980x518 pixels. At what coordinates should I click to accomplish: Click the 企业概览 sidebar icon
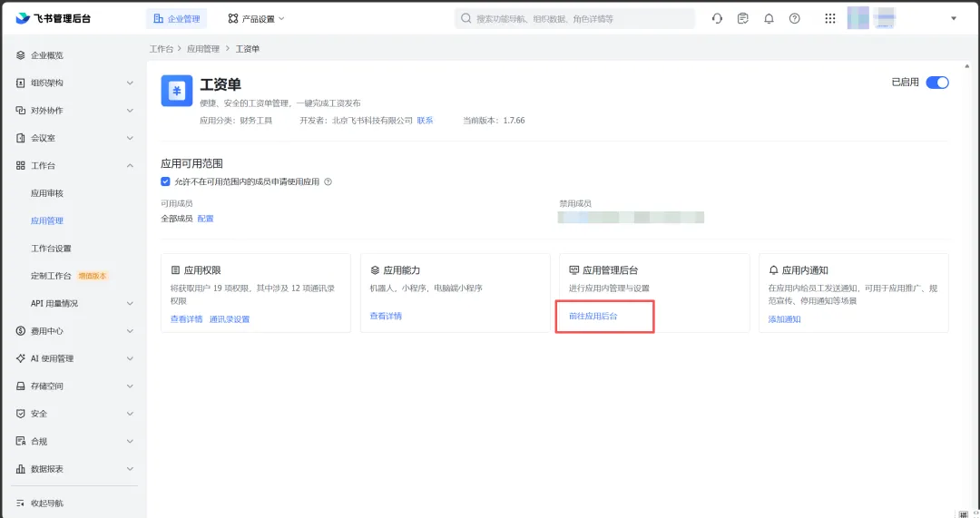[21, 55]
